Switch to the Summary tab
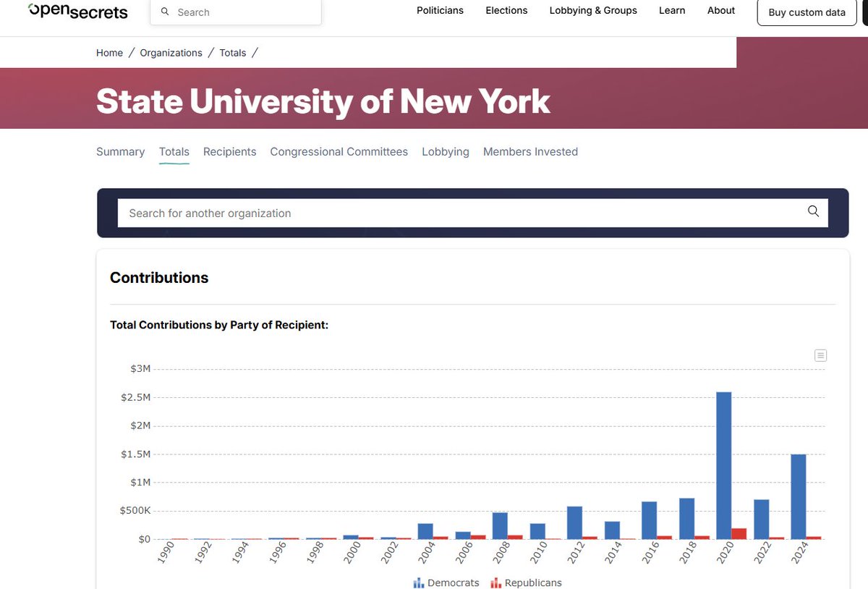This screenshot has width=868, height=589. tap(120, 152)
